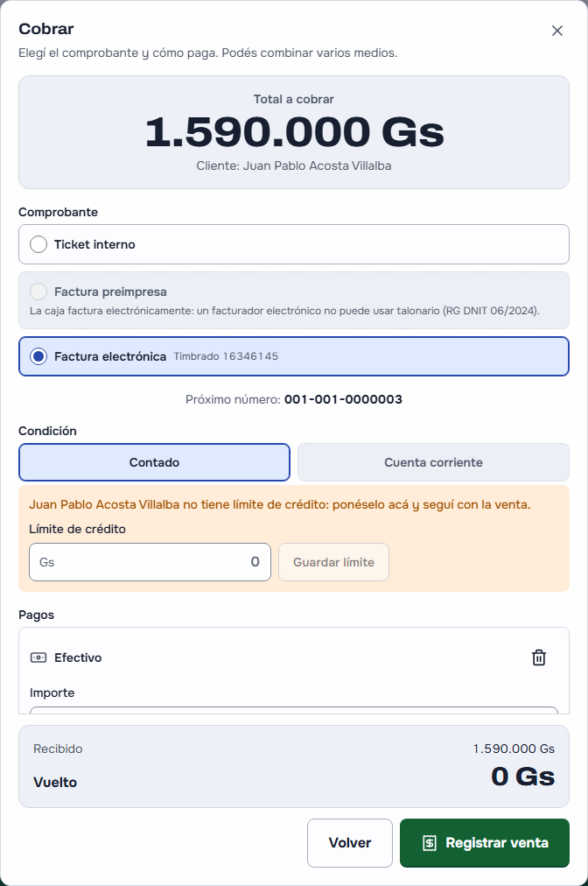The height and width of the screenshot is (886, 588).
Task: Select the Factura preimpresa radio option
Action: coord(38,292)
